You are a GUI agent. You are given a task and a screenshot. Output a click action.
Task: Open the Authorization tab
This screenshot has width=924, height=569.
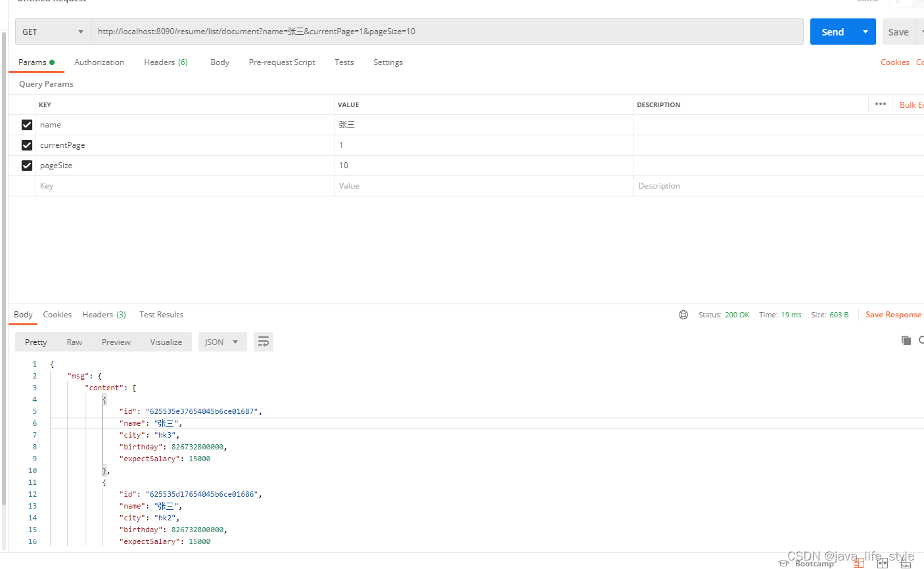99,62
